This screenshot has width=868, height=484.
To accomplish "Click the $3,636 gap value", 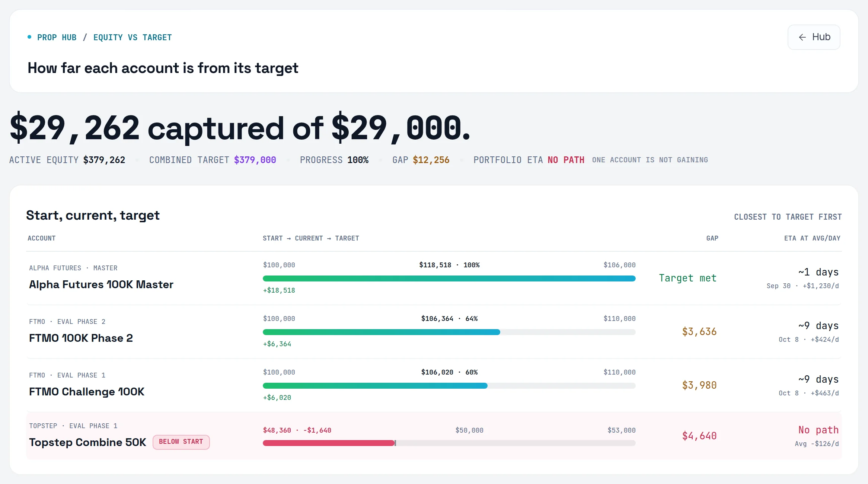I will [699, 332].
